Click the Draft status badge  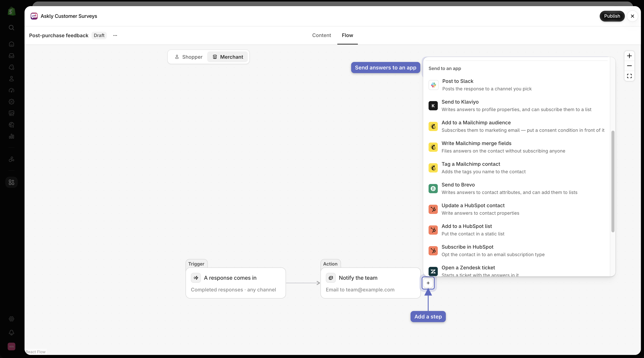point(99,35)
